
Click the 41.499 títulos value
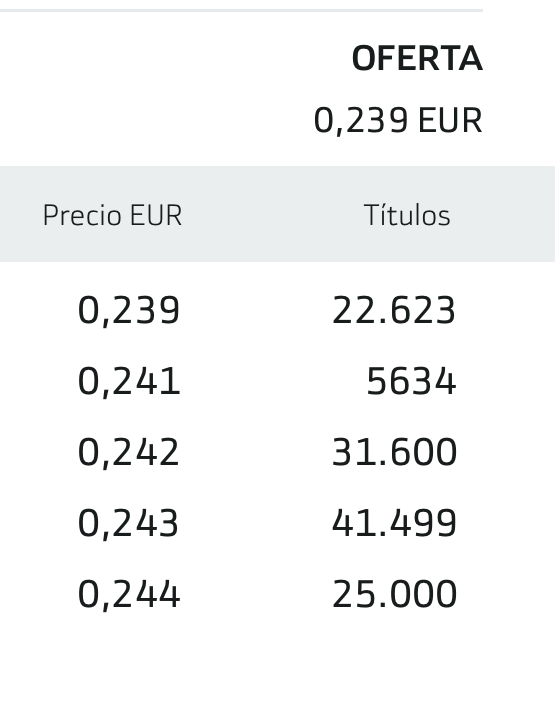395,523
